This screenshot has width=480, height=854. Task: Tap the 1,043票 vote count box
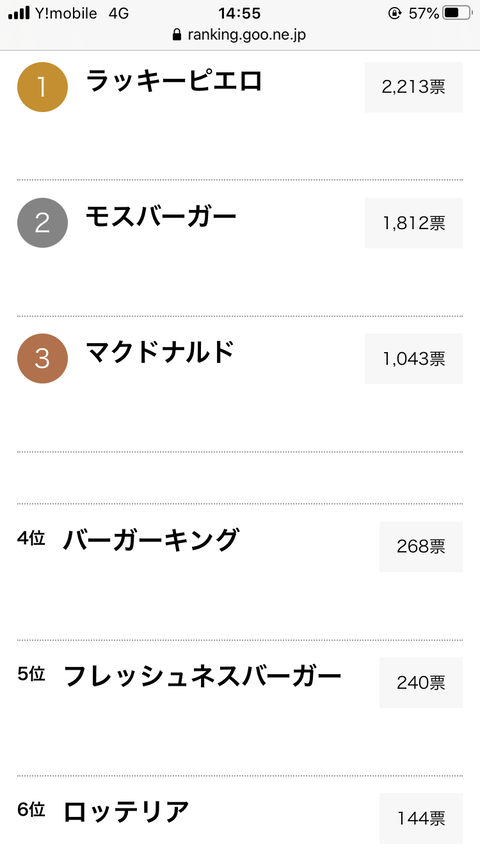[x=414, y=358]
